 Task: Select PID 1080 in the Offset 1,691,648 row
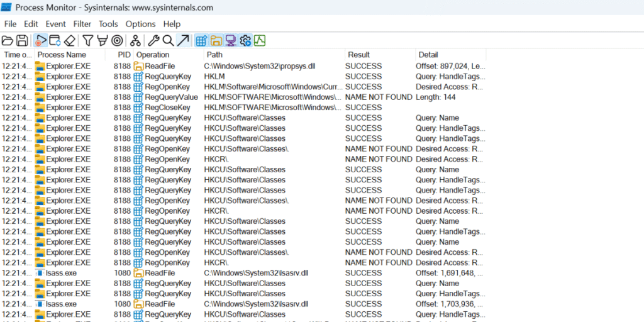[x=123, y=273]
